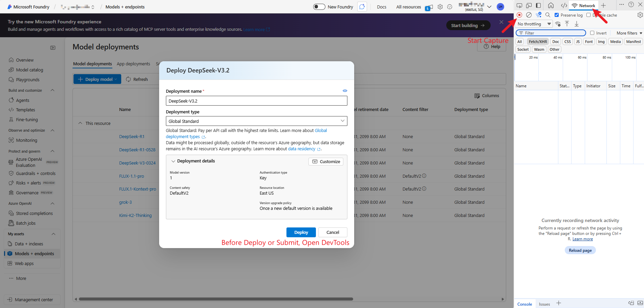
Task: Stop the network recording in DevTools
Action: click(x=519, y=15)
